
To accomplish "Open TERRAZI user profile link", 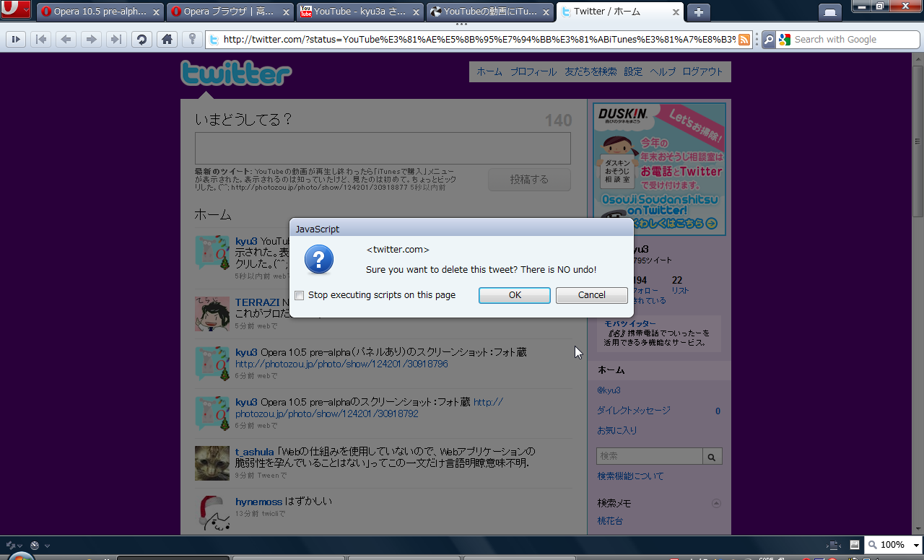I will pos(257,302).
